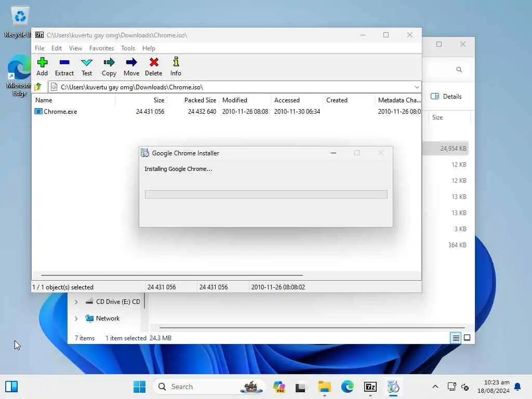Switch to large thumbnails view icon in Explorer
The height and width of the screenshot is (399, 532).
coord(467,338)
